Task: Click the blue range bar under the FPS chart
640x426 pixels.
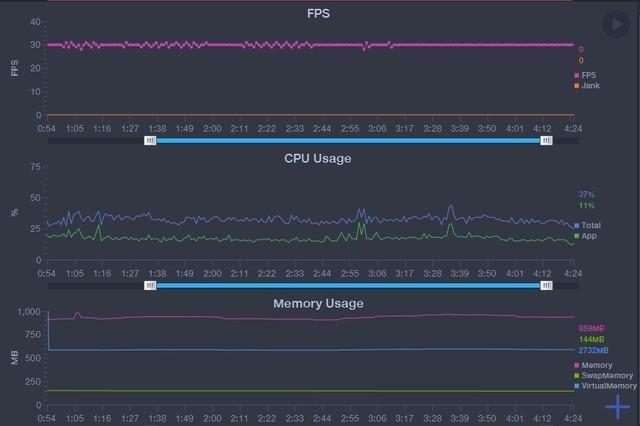Action: [348, 141]
